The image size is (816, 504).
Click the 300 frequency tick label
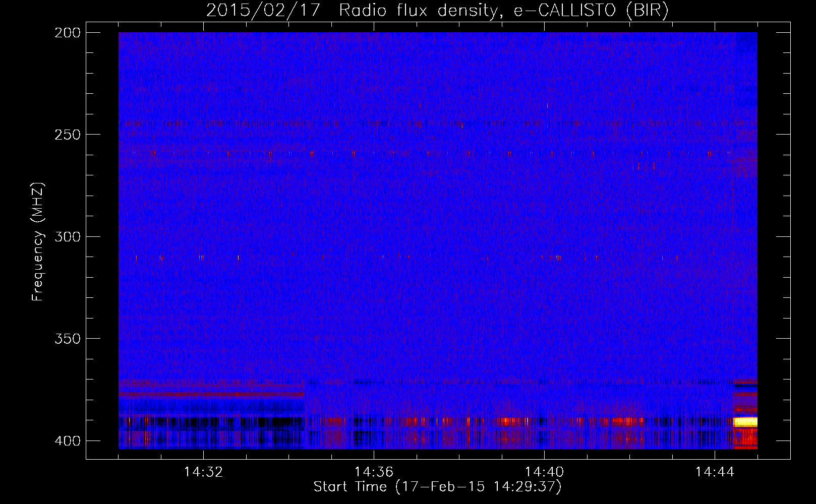point(67,236)
